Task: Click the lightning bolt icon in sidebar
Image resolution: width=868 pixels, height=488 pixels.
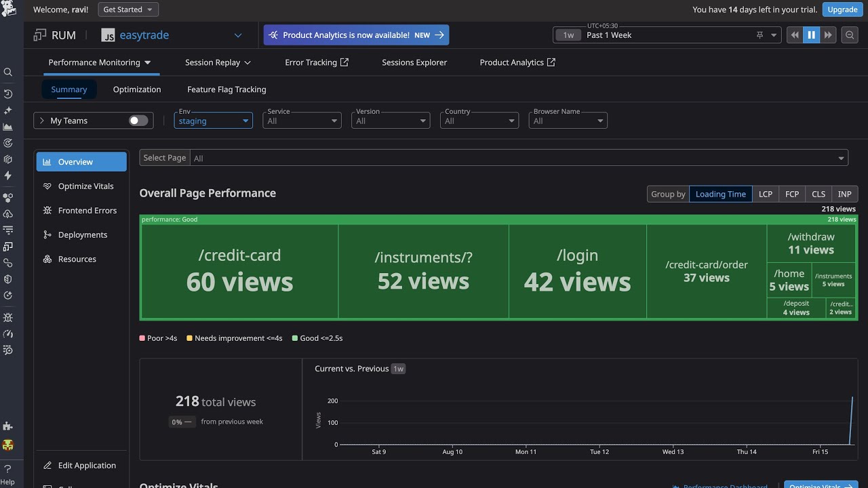Action: (8, 176)
